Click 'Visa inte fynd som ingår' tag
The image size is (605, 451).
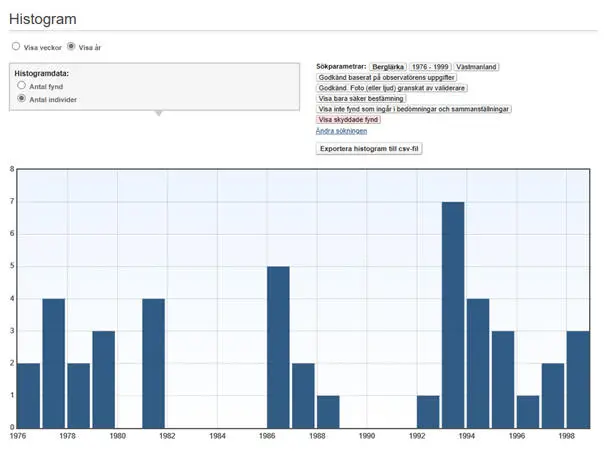tap(413, 109)
